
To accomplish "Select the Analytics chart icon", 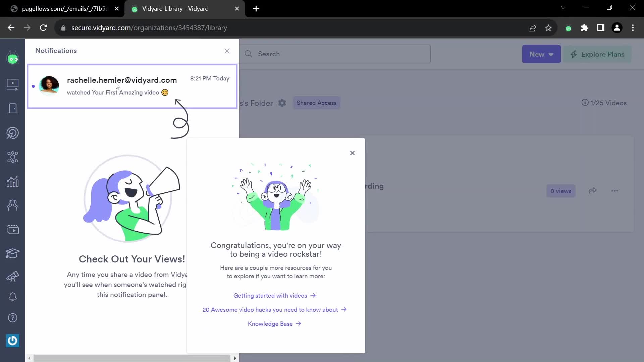I will 12,181.
